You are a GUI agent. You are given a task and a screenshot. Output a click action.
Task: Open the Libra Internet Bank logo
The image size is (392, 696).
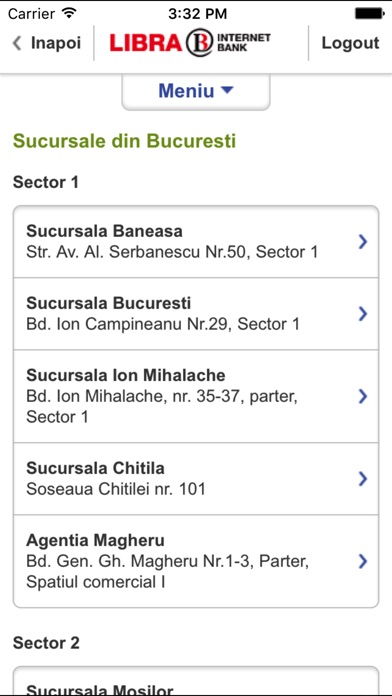pyautogui.click(x=190, y=43)
